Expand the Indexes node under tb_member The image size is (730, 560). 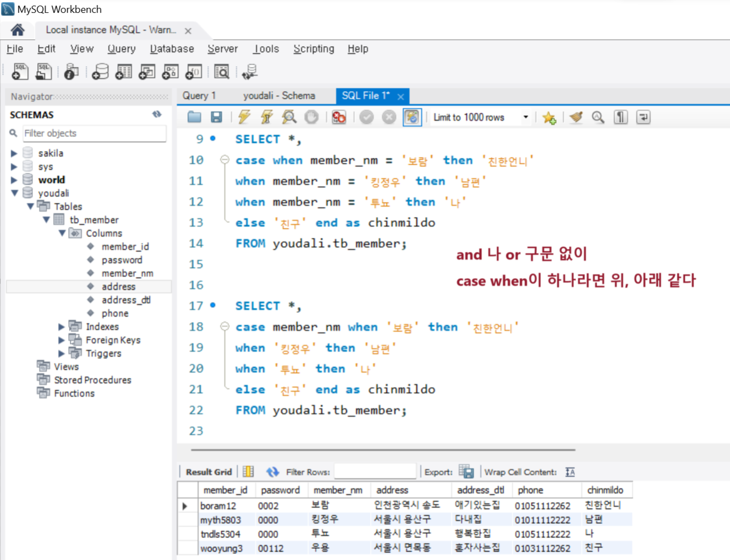pos(62,327)
